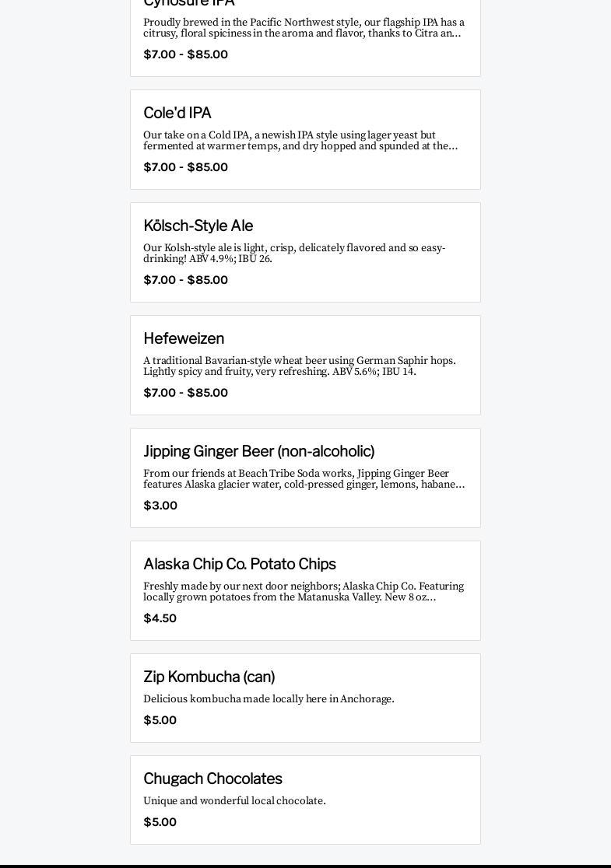The width and height of the screenshot is (611, 868).
Task: Click the $5.00 price under Zip Kombucha
Action: click(x=160, y=720)
